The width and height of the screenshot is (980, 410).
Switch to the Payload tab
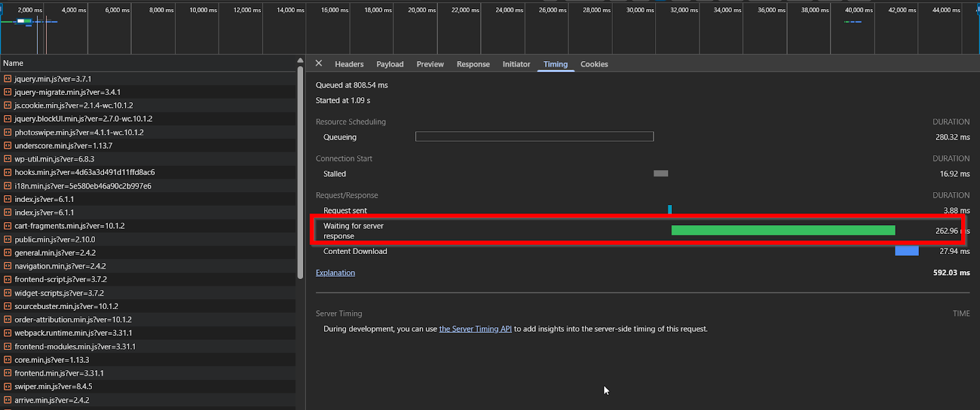(x=390, y=64)
